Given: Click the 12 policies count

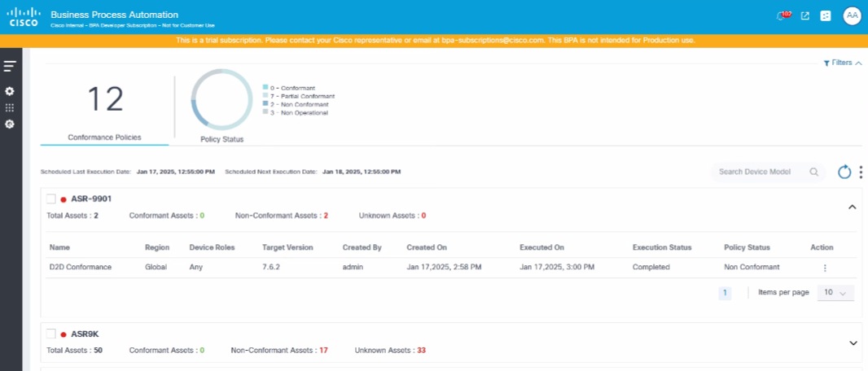Looking at the screenshot, I should click(x=105, y=99).
